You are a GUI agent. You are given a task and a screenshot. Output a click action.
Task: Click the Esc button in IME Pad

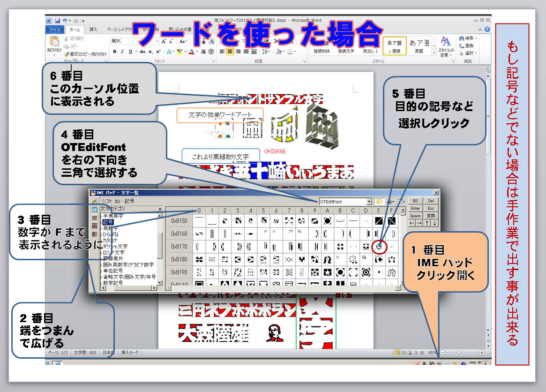(431, 208)
